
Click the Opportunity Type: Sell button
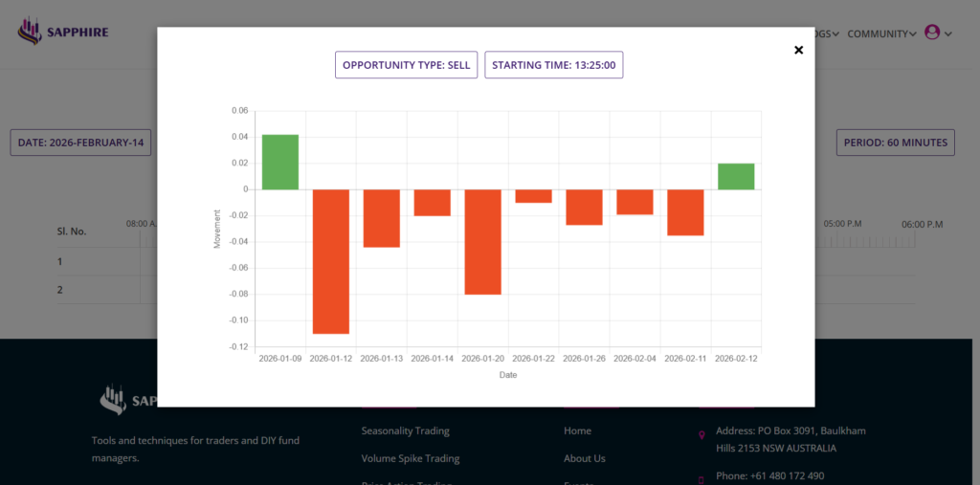coord(406,65)
